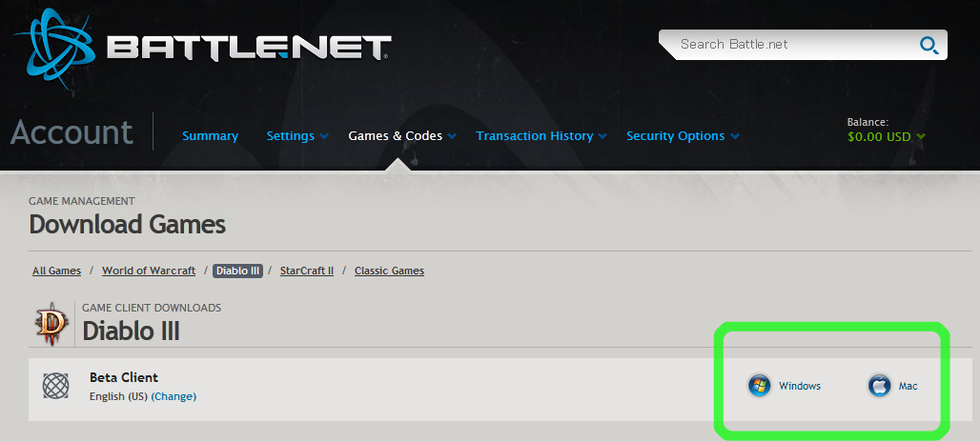Download the Mac client via text link
This screenshot has width=980, height=442.
point(909,386)
